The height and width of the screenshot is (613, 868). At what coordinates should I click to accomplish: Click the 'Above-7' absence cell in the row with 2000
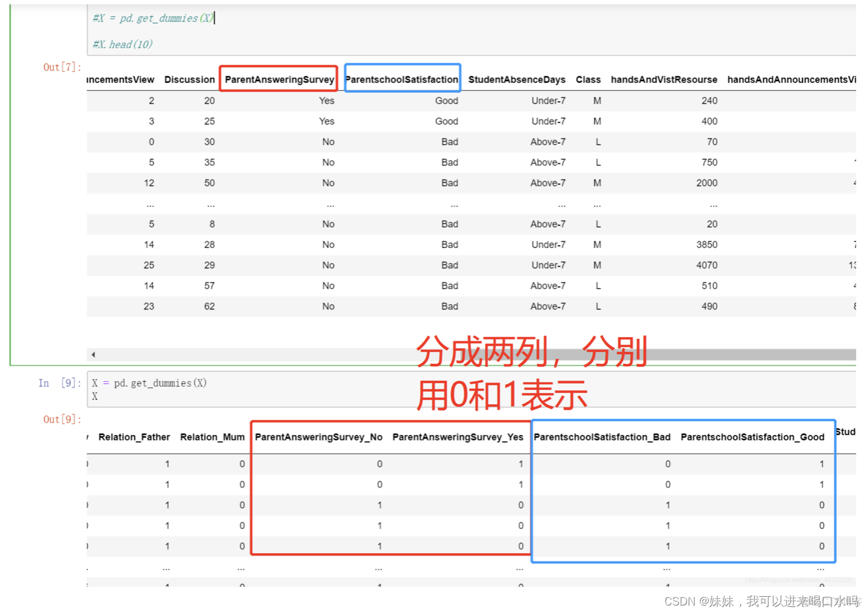[x=548, y=183]
